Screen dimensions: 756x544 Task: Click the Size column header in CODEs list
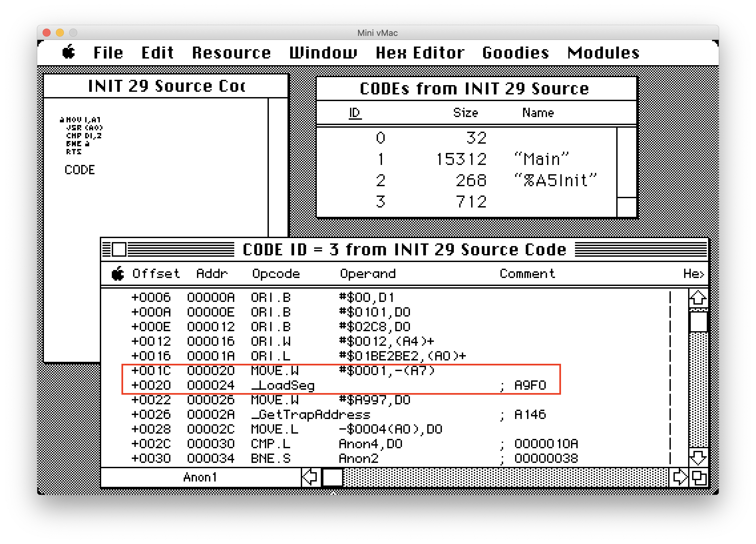(x=465, y=113)
